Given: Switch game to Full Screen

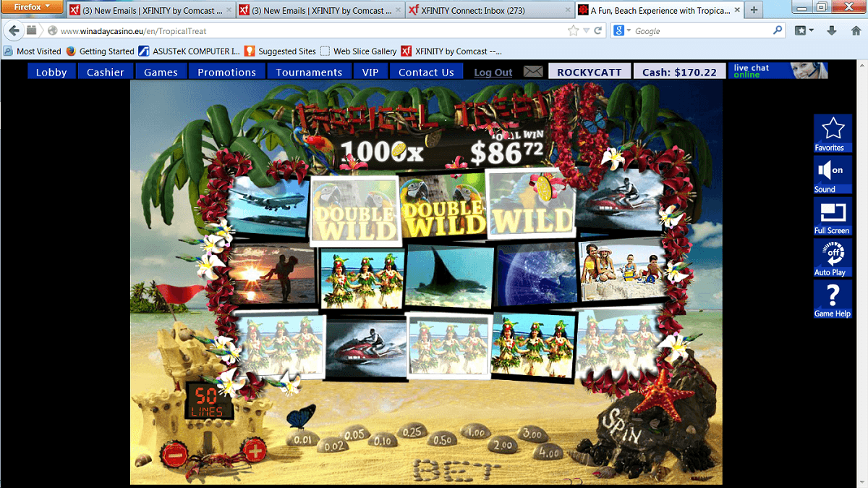Looking at the screenshot, I should [833, 216].
